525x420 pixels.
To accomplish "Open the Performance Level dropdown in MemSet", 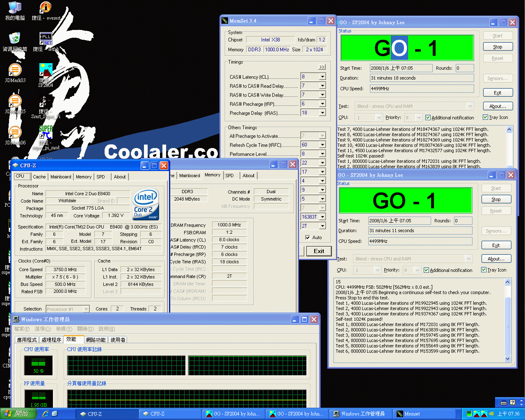I will 322,154.
